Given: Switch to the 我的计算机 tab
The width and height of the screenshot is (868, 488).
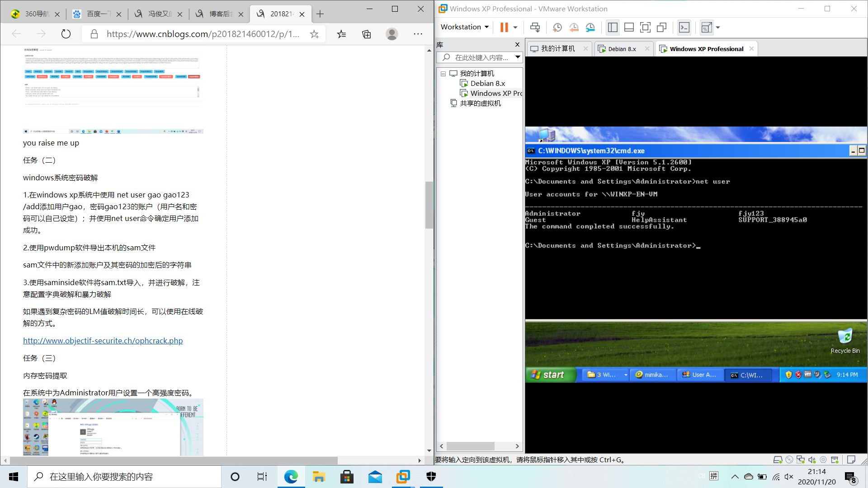Looking at the screenshot, I should (x=557, y=49).
